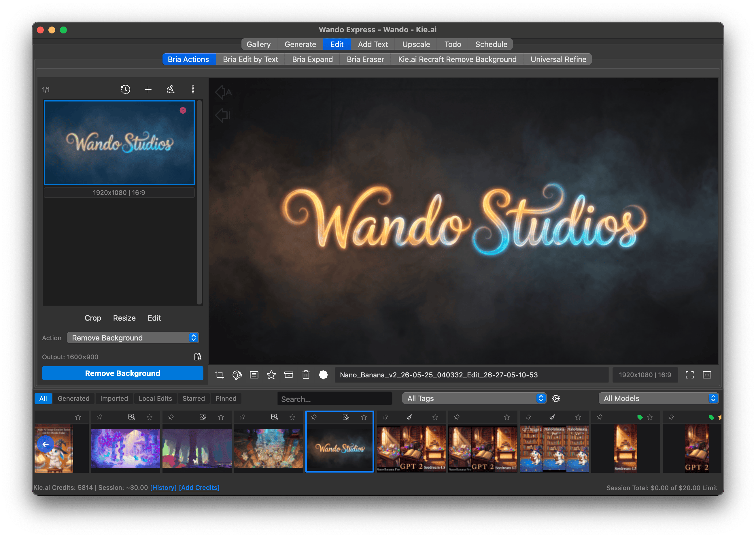The image size is (756, 538).
Task: Remove the Wando Studios thumbnail with red X
Action: coord(183,110)
